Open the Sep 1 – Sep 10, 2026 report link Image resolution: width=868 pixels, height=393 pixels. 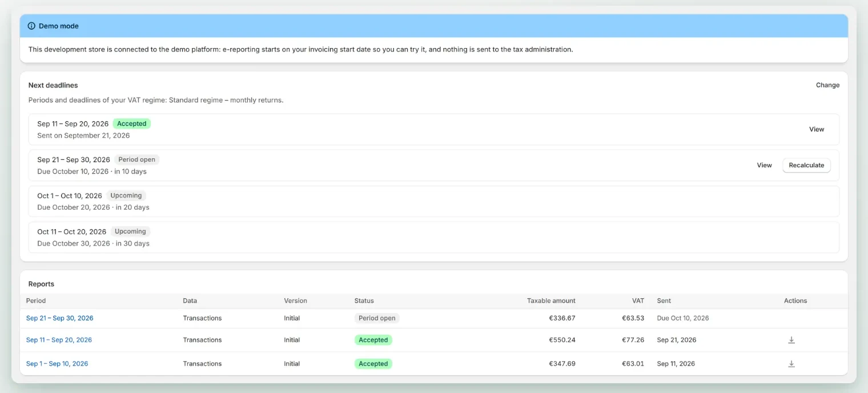coord(57,364)
